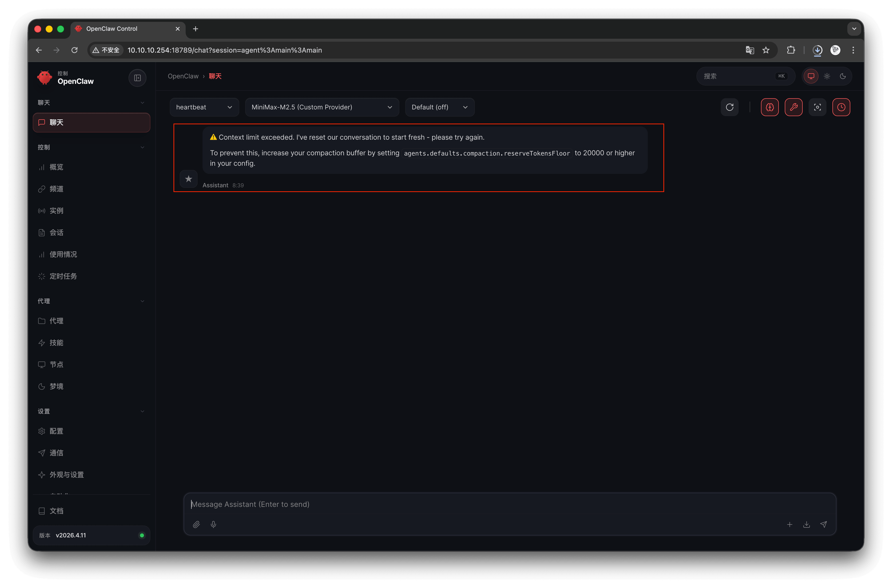Switch to light theme sun icon
Viewport: 892px width, 588px height.
tap(827, 76)
